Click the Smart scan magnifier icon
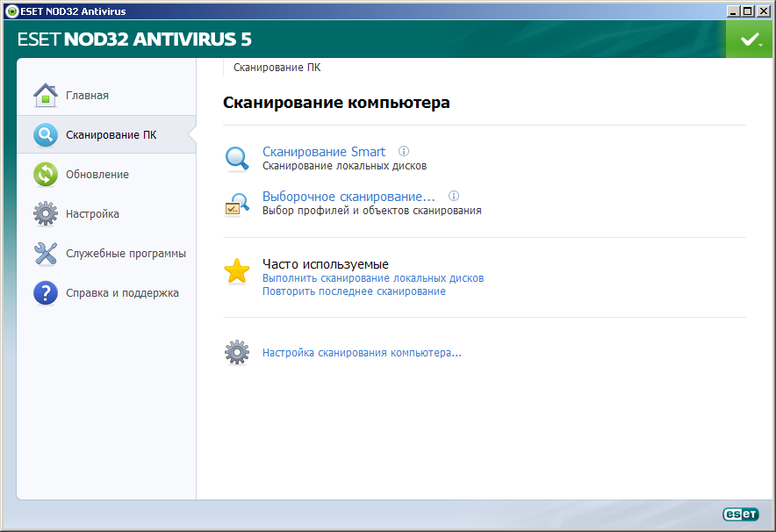 pos(237,159)
